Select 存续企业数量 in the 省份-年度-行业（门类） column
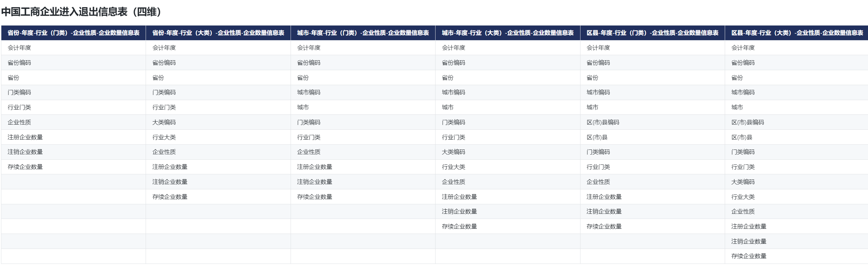868x269 pixels. coord(25,167)
